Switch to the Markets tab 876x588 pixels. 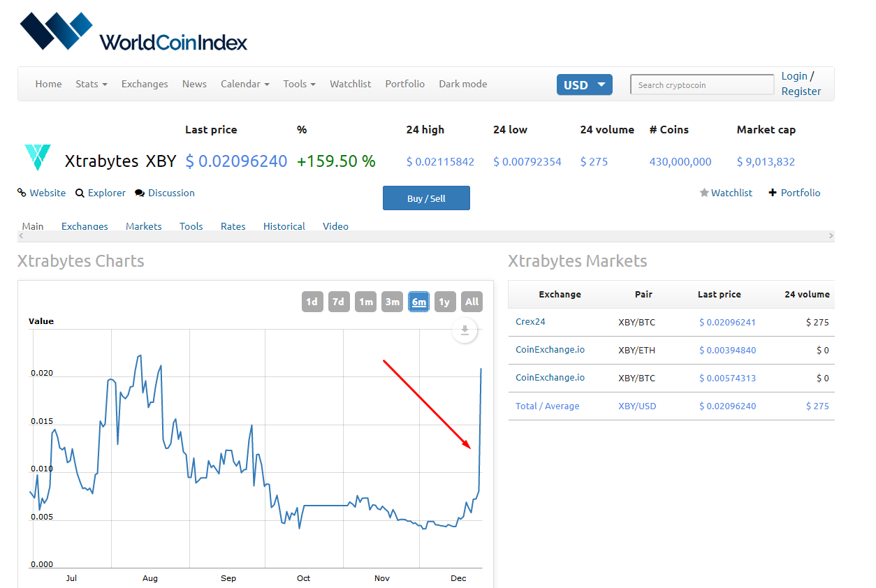[144, 226]
